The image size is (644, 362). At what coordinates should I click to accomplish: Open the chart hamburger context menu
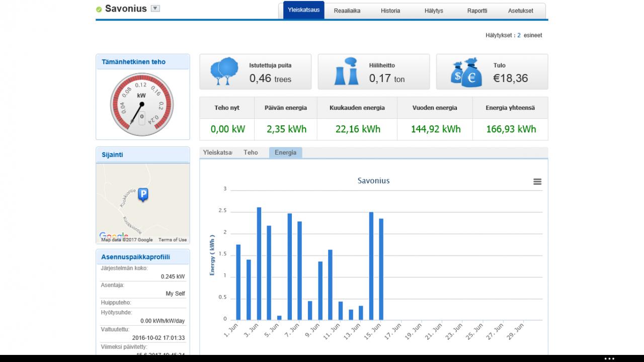(x=537, y=182)
